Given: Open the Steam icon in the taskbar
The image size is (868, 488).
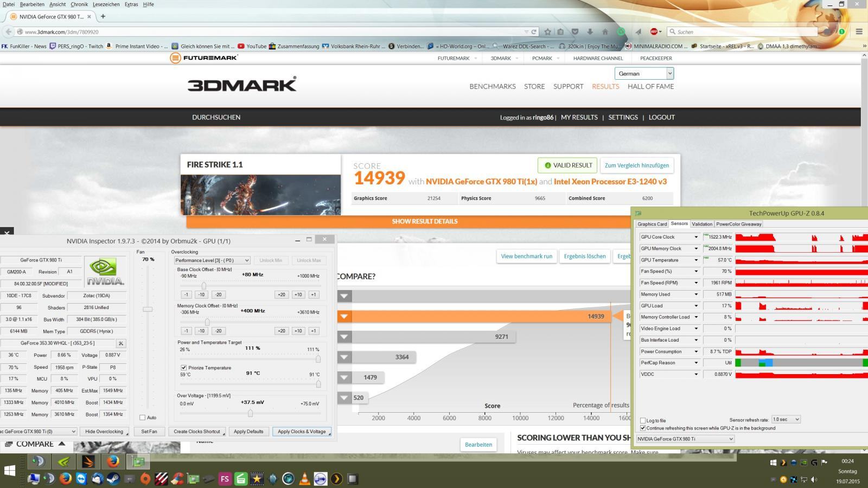Looking at the screenshot, I should coord(114,479).
